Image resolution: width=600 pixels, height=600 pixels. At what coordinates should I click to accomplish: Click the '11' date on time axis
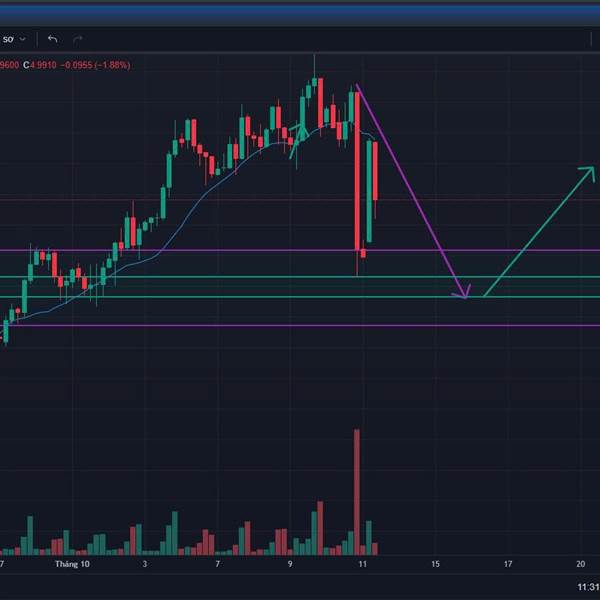pyautogui.click(x=362, y=564)
